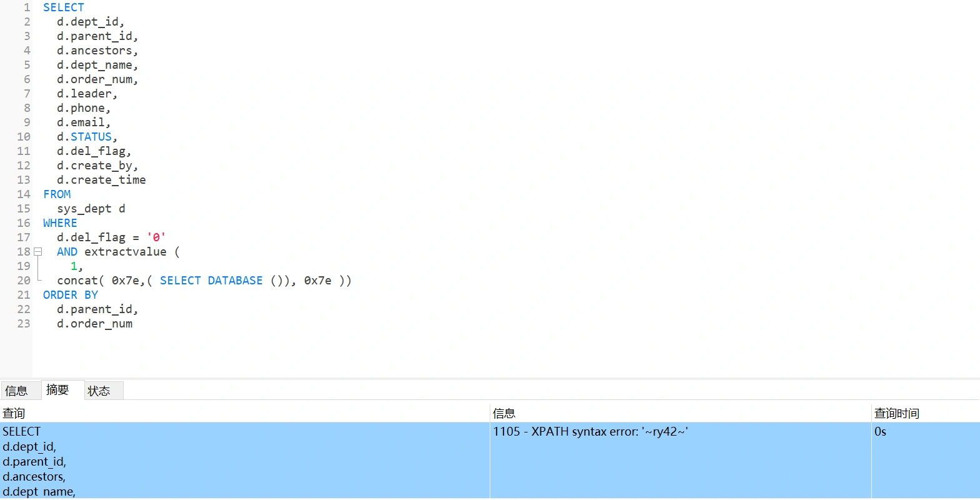Click line number 23 in the gutter

24,324
